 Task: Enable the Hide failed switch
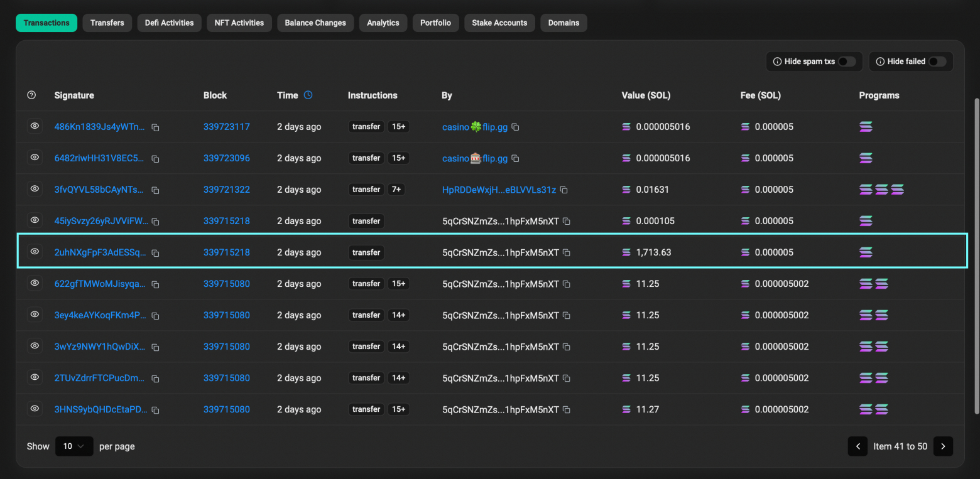click(x=937, y=62)
